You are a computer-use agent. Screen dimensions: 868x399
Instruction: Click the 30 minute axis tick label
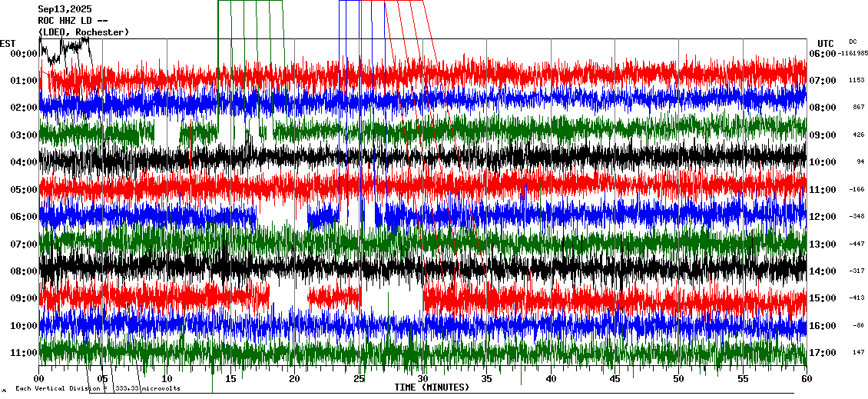point(422,378)
